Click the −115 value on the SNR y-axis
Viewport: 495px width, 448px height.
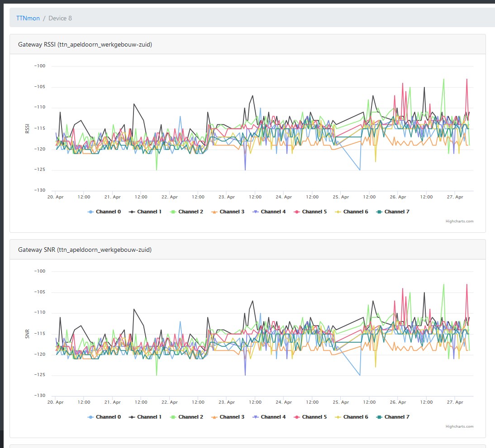tap(40, 334)
